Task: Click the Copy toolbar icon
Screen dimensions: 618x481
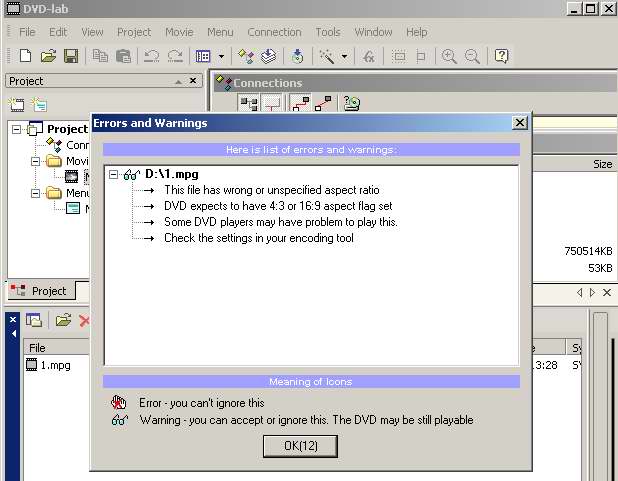Action: pos(100,56)
